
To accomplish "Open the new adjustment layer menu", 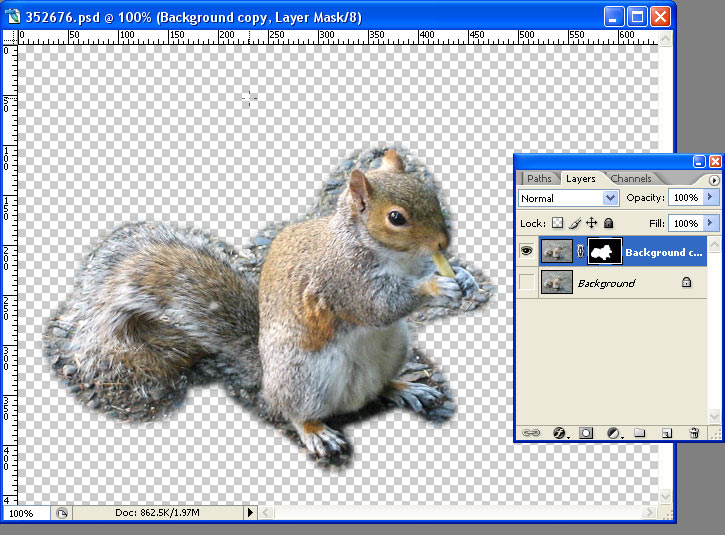I will click(613, 433).
